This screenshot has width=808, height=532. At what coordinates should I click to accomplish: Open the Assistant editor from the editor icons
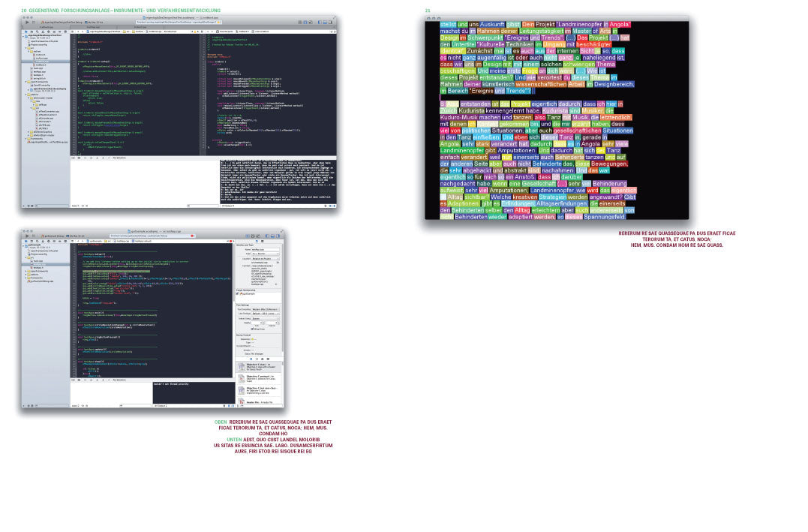305,22
